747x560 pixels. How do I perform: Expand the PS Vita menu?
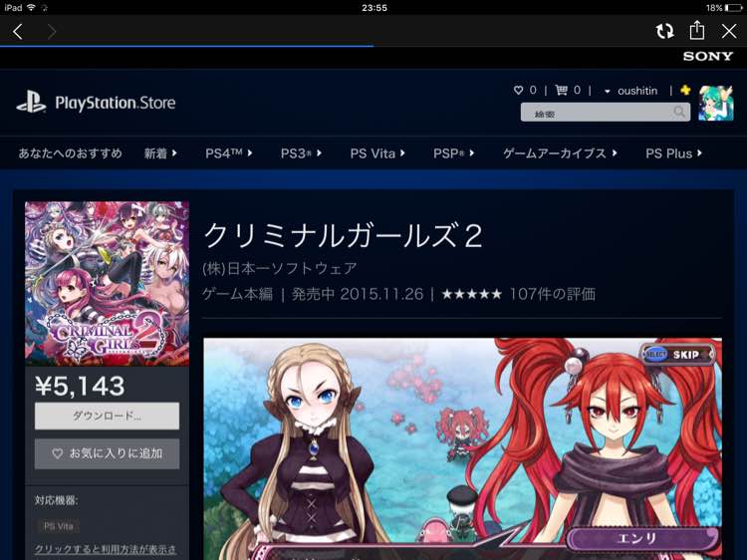(x=377, y=153)
